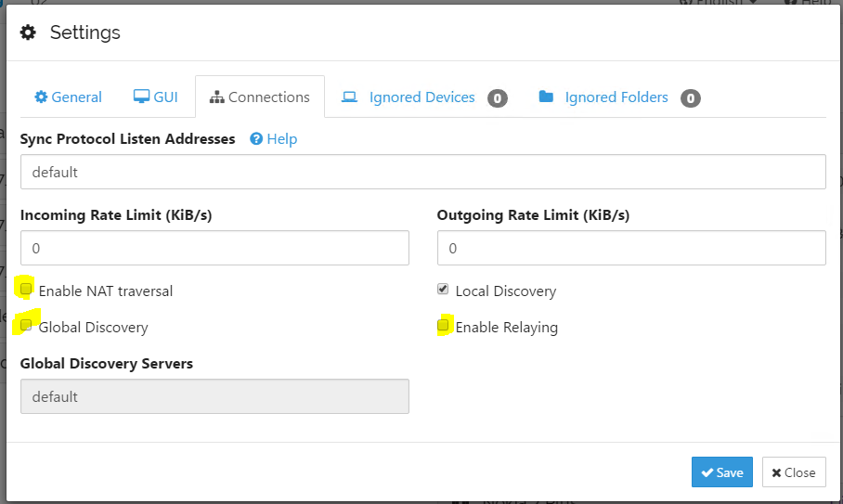
Task: Uncheck the Local Discovery checkbox
Action: coord(443,290)
